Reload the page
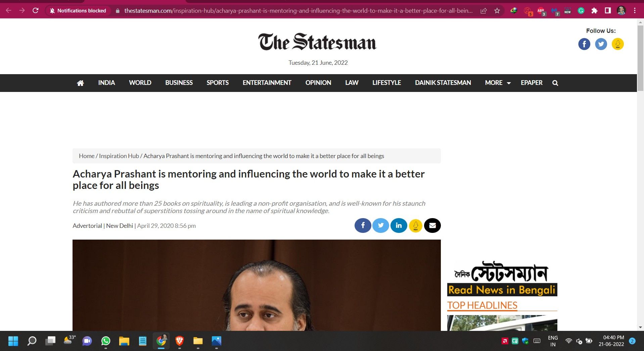644x351 pixels. click(36, 11)
